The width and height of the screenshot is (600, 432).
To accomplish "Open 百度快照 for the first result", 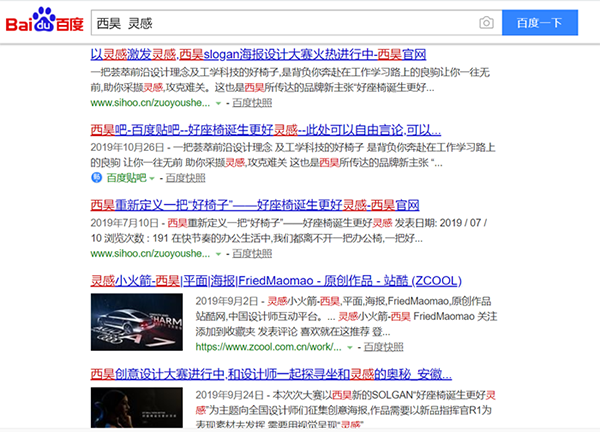I will pos(252,102).
